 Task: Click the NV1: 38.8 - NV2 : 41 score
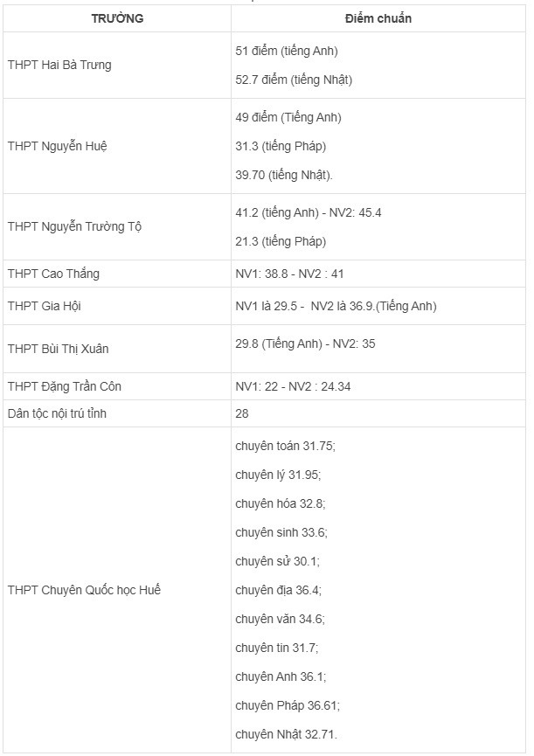[x=290, y=274]
